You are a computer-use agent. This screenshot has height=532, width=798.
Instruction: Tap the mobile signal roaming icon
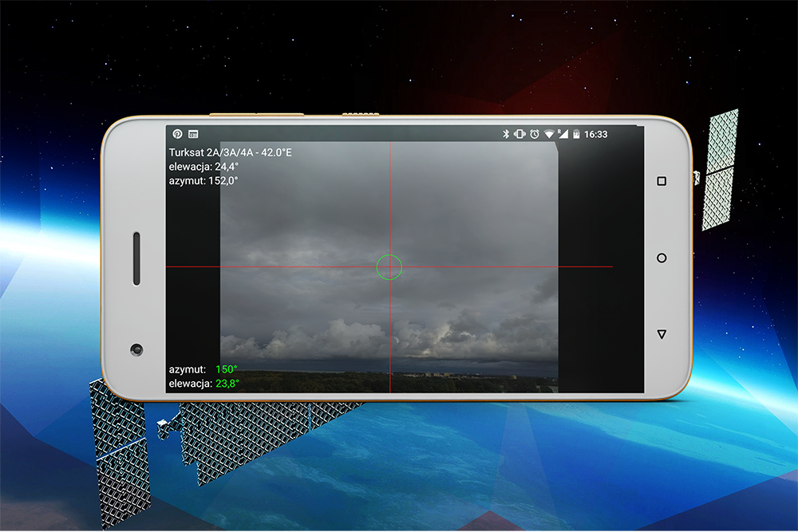563,134
